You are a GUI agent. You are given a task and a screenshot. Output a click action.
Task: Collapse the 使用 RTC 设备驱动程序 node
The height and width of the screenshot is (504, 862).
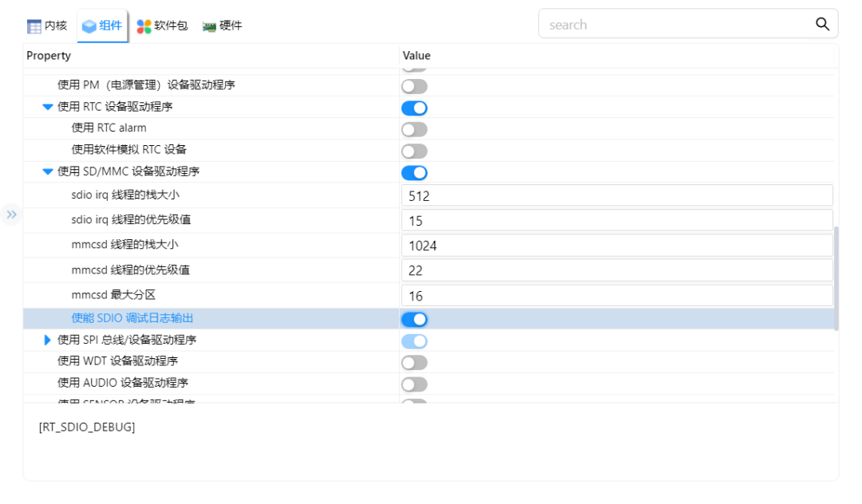(47, 108)
